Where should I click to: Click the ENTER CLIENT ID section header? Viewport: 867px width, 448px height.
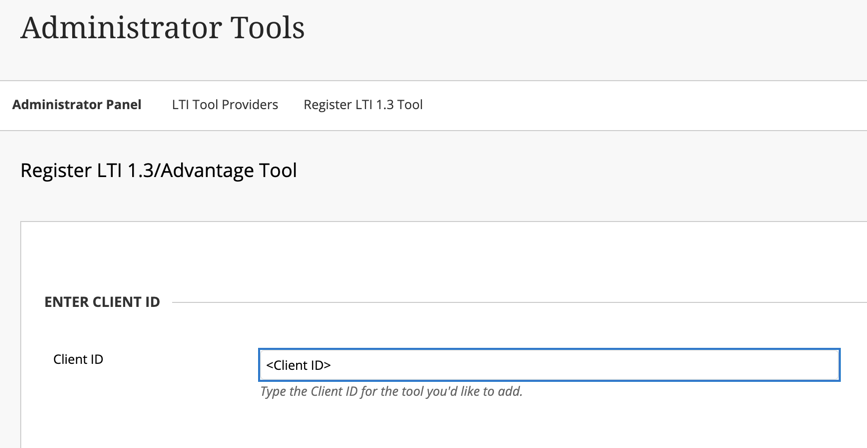coord(102,302)
